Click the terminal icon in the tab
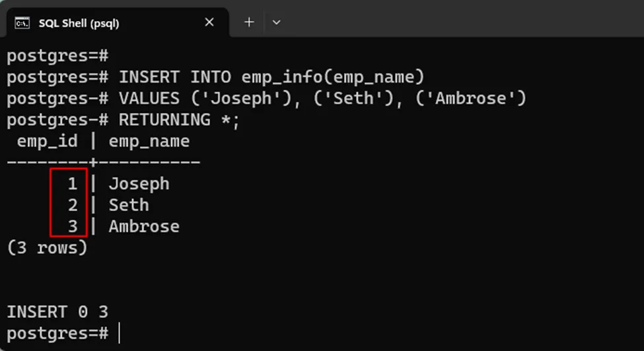Screen dimensions: 644x351 22,22
